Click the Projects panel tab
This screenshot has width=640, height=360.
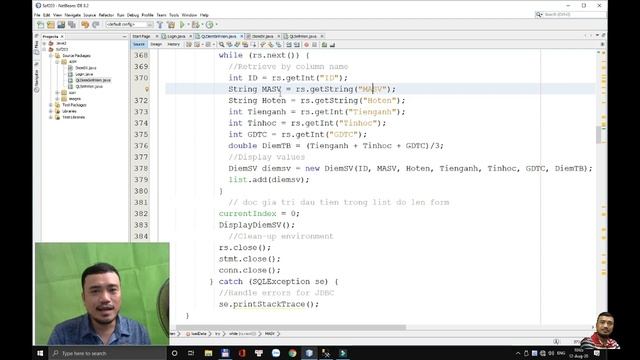pyautogui.click(x=51, y=37)
